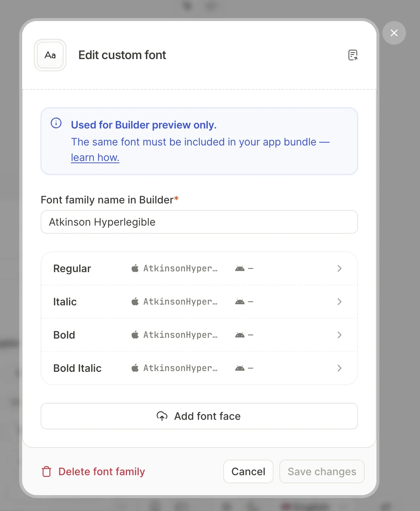This screenshot has height=511, width=420.
Task: Expand the Italic font face chevron
Action: 340,302
